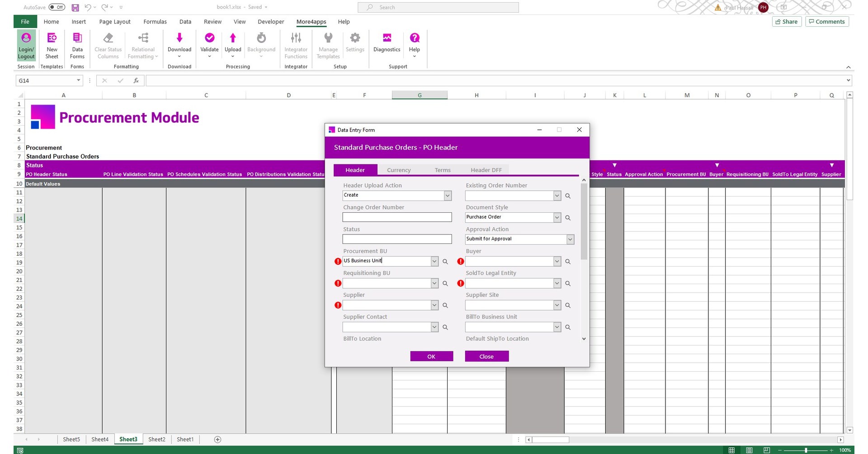The image size is (868, 454).
Task: Click the New Sheet template icon
Action: tap(52, 44)
